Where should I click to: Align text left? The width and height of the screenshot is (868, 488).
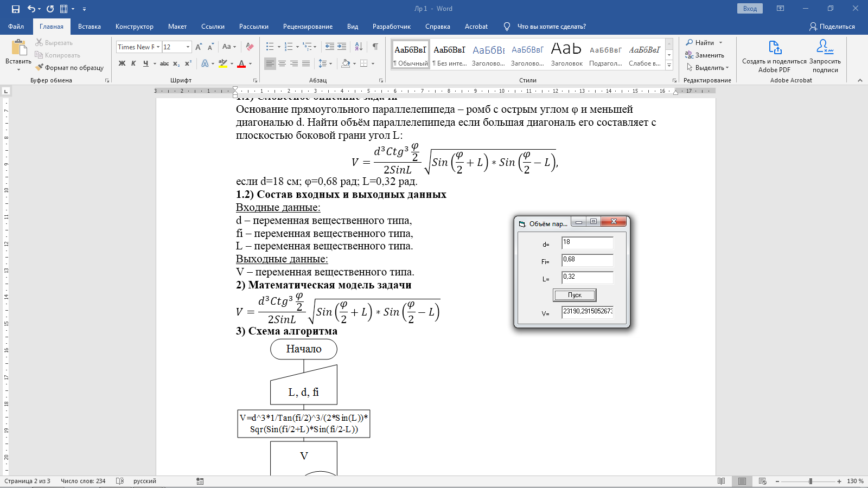270,63
